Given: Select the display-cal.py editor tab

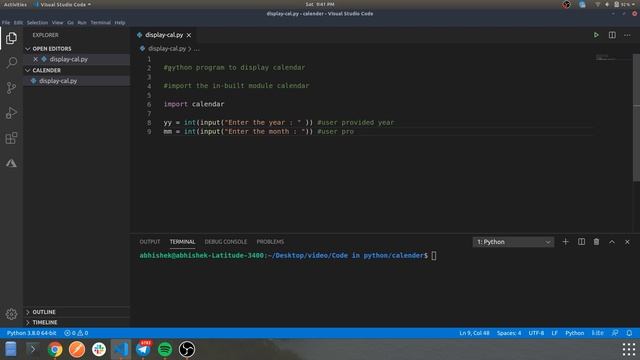Looking at the screenshot, I should point(164,35).
